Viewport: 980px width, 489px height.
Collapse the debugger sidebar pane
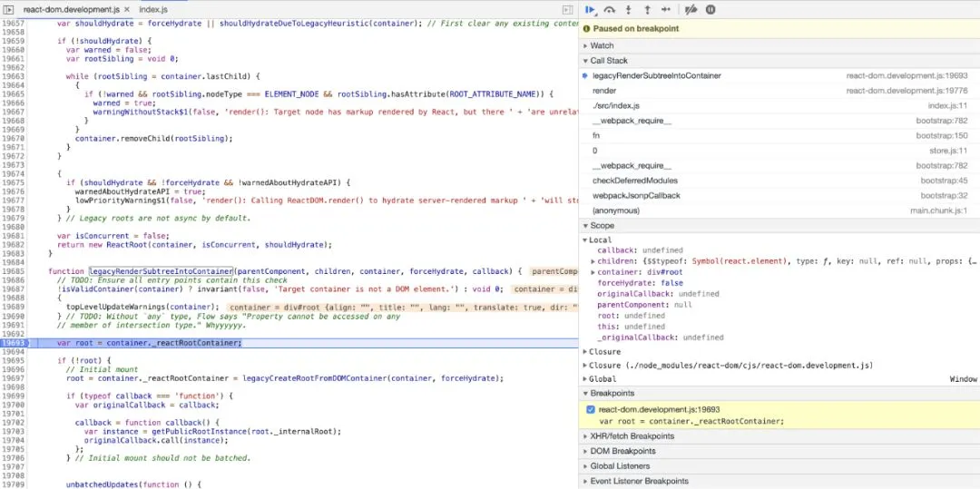click(567, 9)
